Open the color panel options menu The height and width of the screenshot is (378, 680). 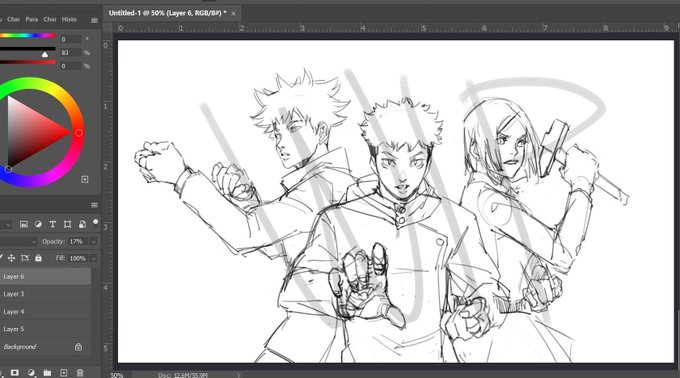point(94,20)
